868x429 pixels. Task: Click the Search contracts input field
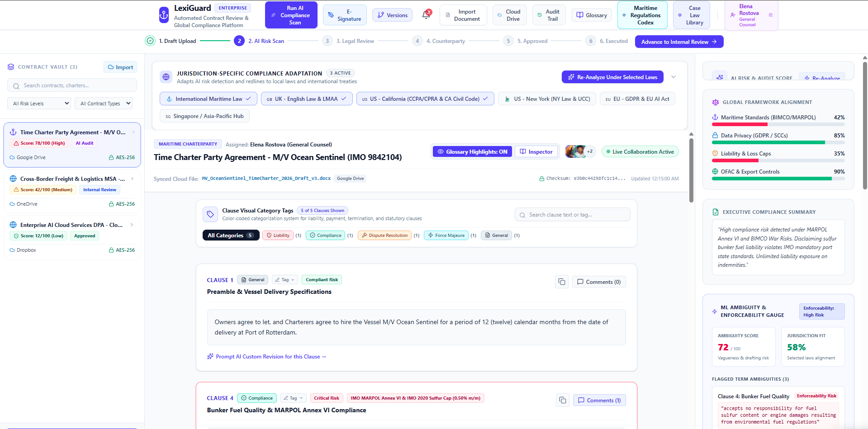72,85
